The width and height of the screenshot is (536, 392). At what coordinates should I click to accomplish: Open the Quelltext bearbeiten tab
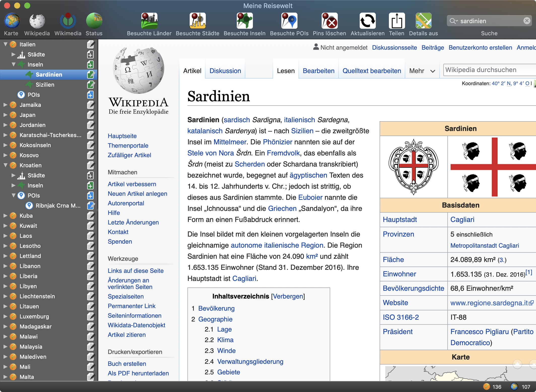[372, 71]
